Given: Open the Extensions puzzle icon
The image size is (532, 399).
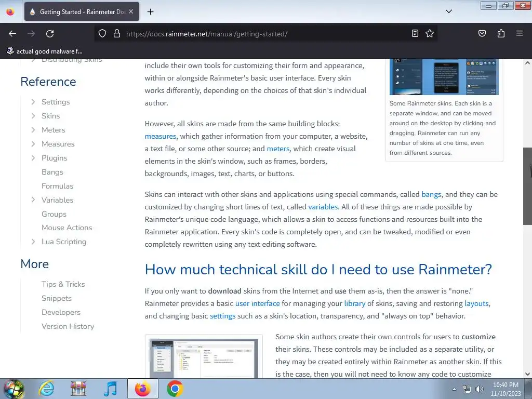Looking at the screenshot, I should coord(501,33).
